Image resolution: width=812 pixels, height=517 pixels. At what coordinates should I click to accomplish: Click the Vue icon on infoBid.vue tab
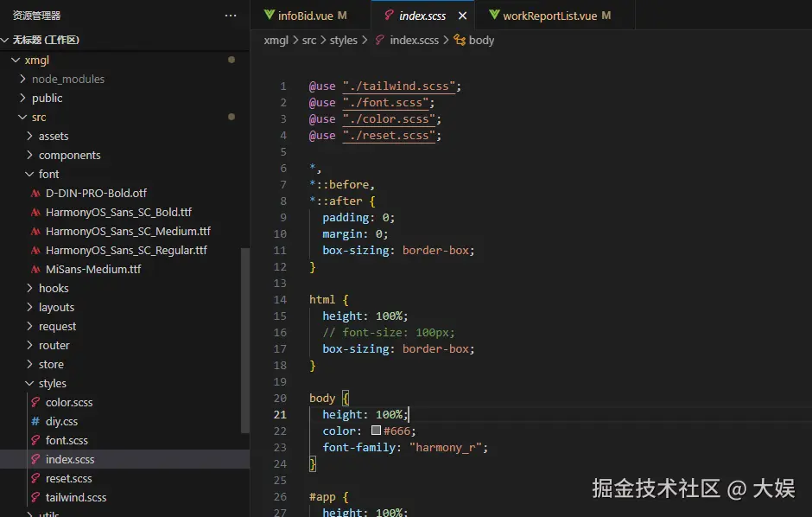pos(269,15)
